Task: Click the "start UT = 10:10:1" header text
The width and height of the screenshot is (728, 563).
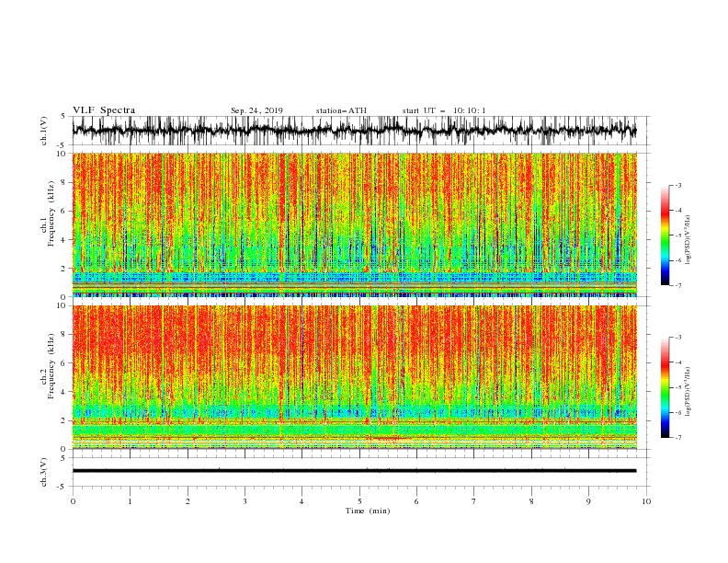Action: pyautogui.click(x=444, y=110)
